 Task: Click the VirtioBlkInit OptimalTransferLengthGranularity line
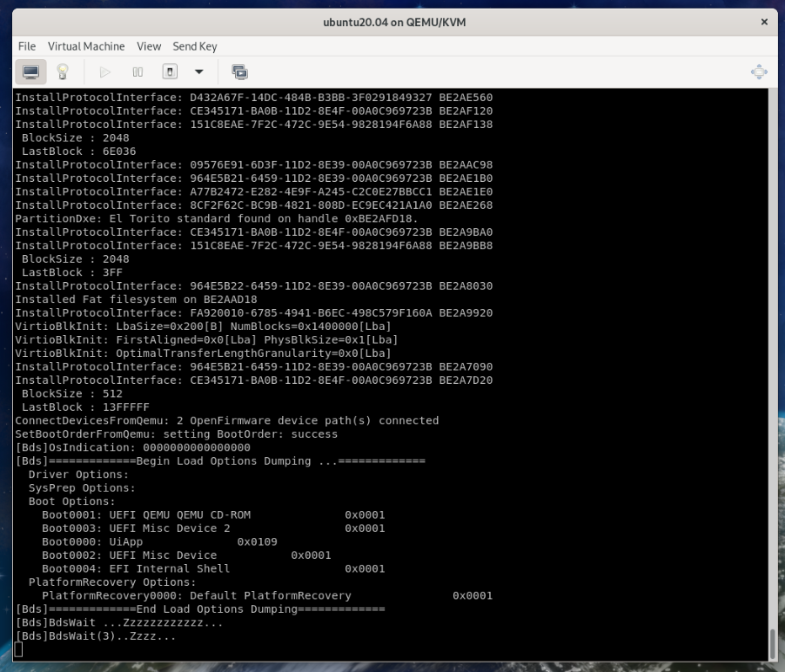coord(204,353)
